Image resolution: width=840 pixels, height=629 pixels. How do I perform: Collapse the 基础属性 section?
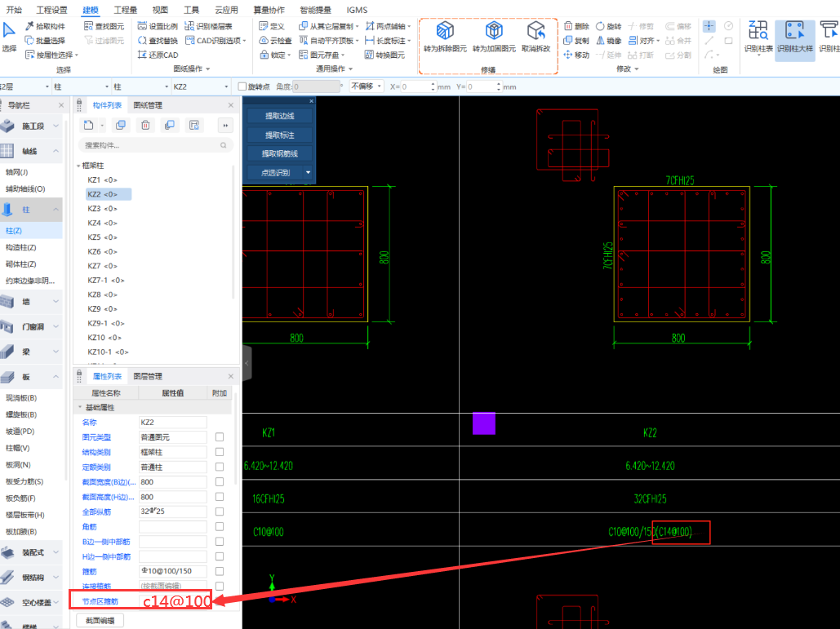point(80,407)
